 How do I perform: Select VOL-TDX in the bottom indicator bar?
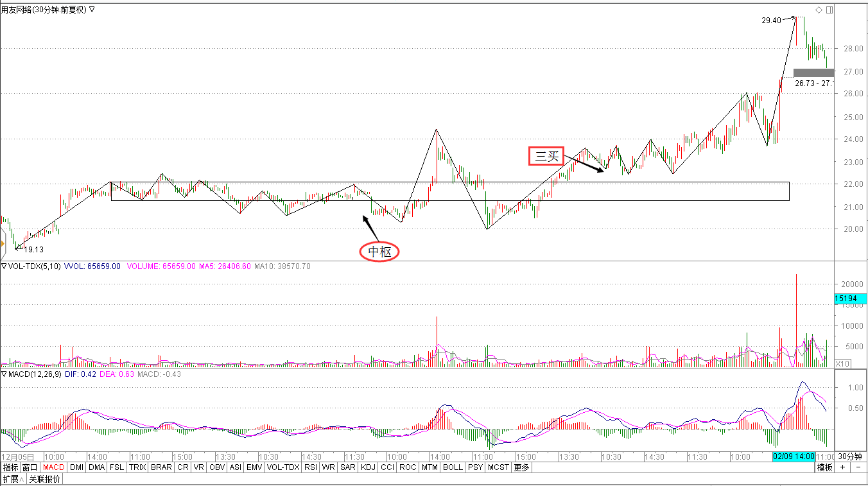[x=283, y=467]
